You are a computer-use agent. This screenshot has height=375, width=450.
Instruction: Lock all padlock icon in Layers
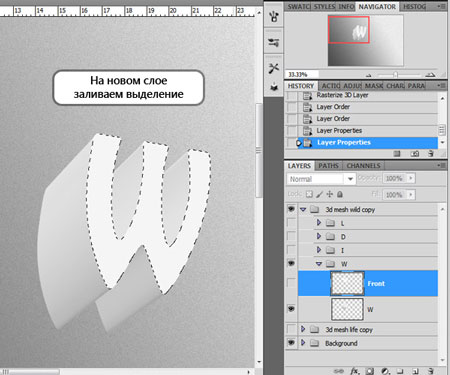pyautogui.click(x=340, y=194)
